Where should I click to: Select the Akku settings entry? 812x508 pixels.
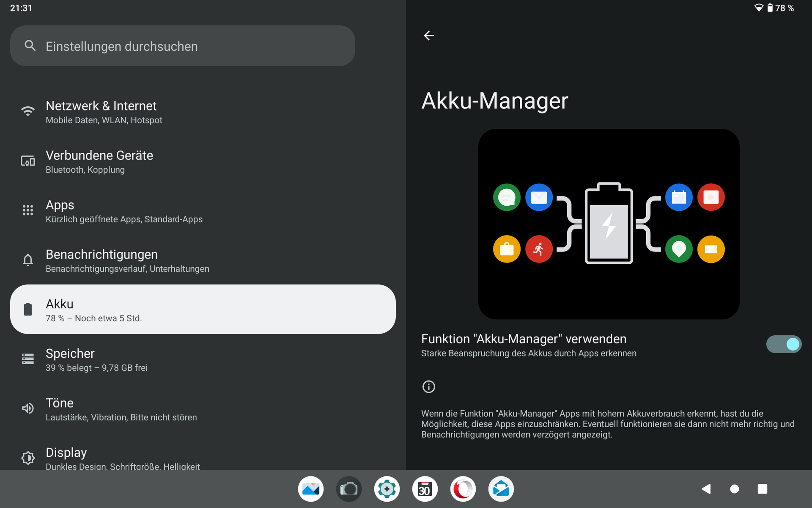(203, 309)
